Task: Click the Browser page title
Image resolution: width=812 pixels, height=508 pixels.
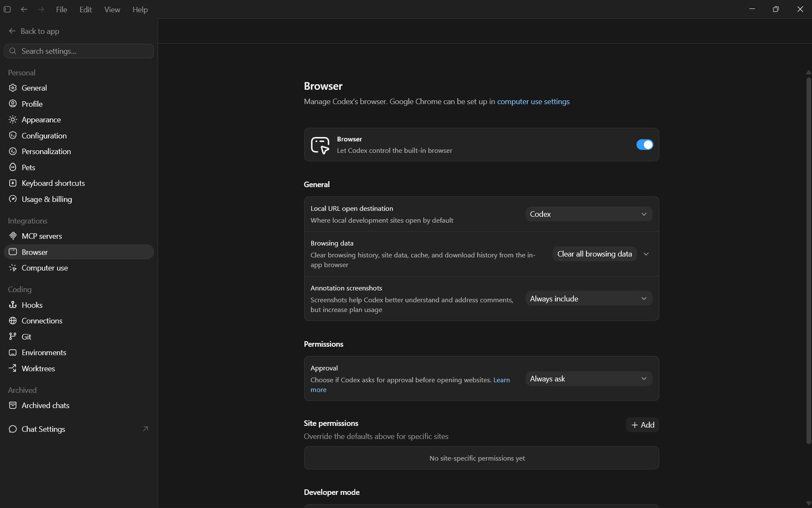Action: (323, 86)
